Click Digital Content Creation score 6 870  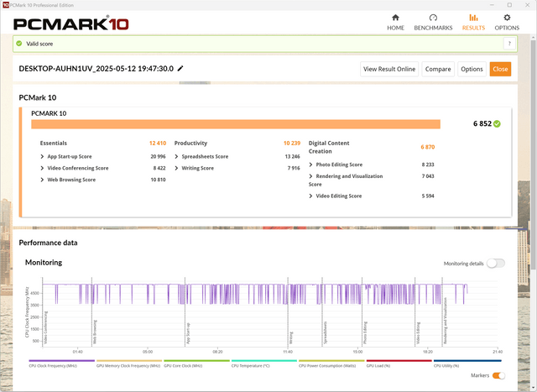pos(427,147)
